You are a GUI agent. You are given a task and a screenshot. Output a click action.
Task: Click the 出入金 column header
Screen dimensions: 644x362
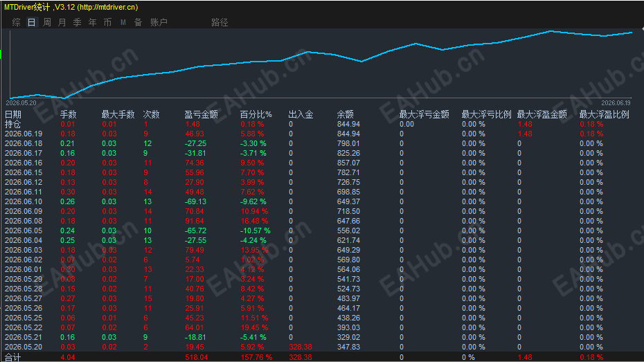pos(301,114)
